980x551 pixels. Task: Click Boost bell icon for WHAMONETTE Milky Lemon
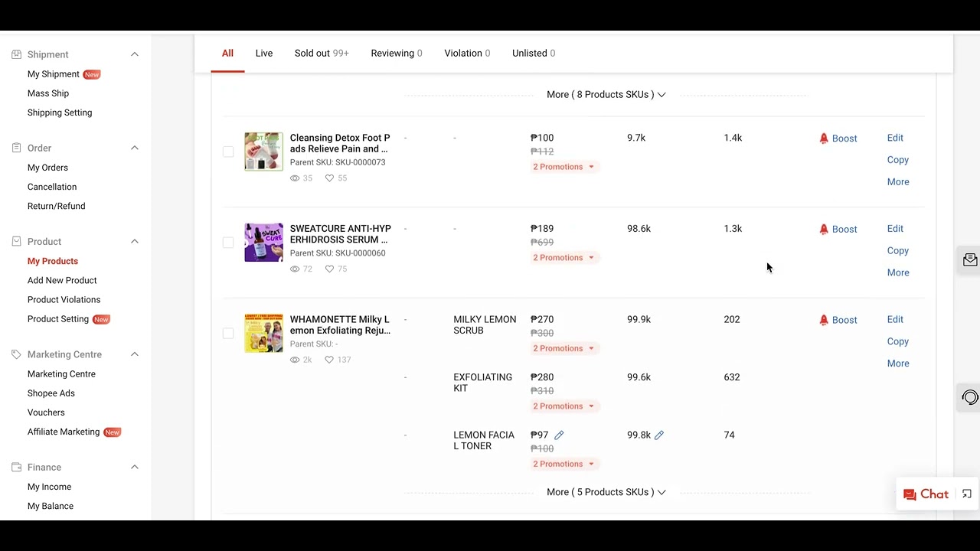[x=824, y=320]
